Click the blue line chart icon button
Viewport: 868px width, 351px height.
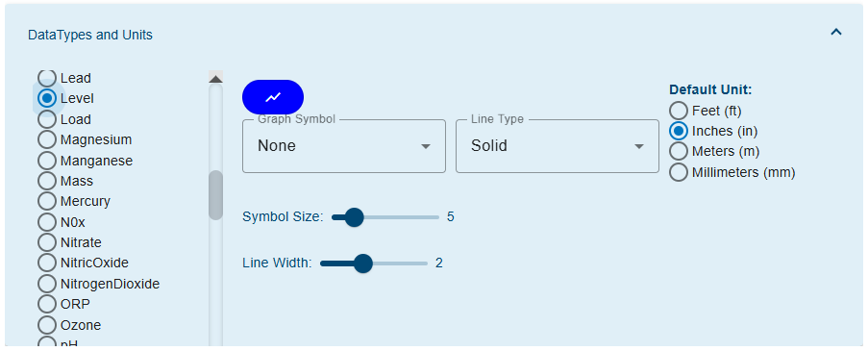point(273,97)
